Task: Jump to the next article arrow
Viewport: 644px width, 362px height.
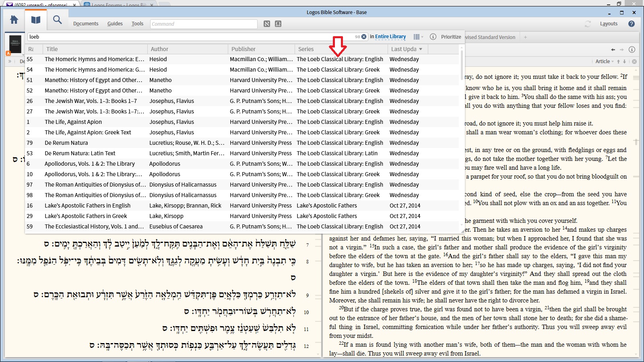Action: click(x=625, y=62)
